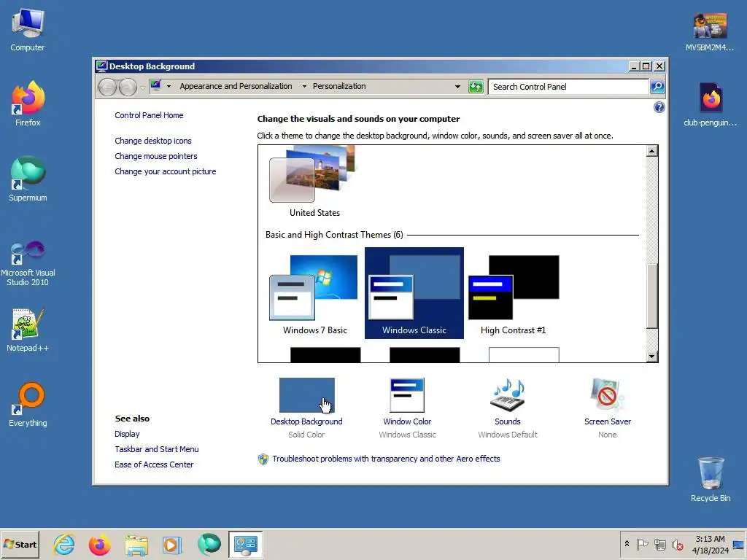
Task: Click the address bar computer icon
Action: [155, 86]
